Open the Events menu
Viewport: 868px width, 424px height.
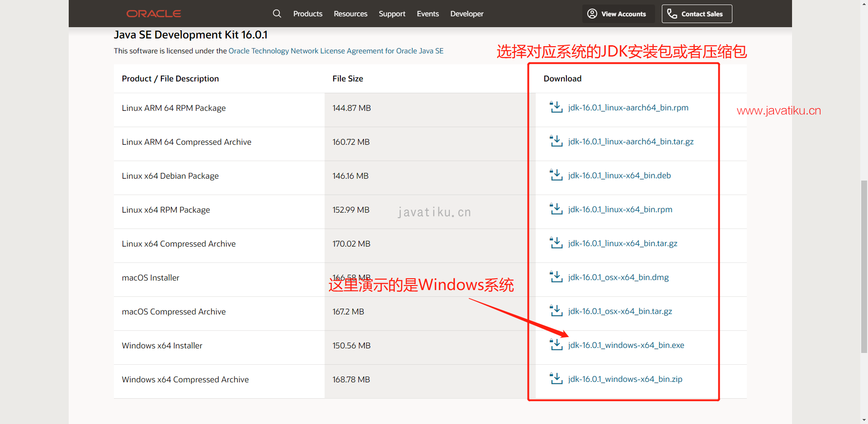428,14
